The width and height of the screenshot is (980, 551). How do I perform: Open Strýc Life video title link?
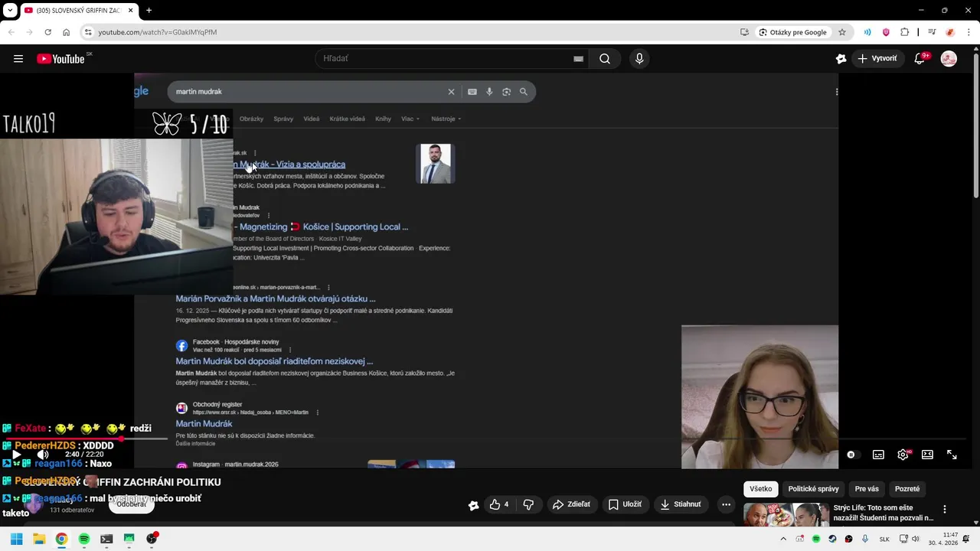coord(884,513)
